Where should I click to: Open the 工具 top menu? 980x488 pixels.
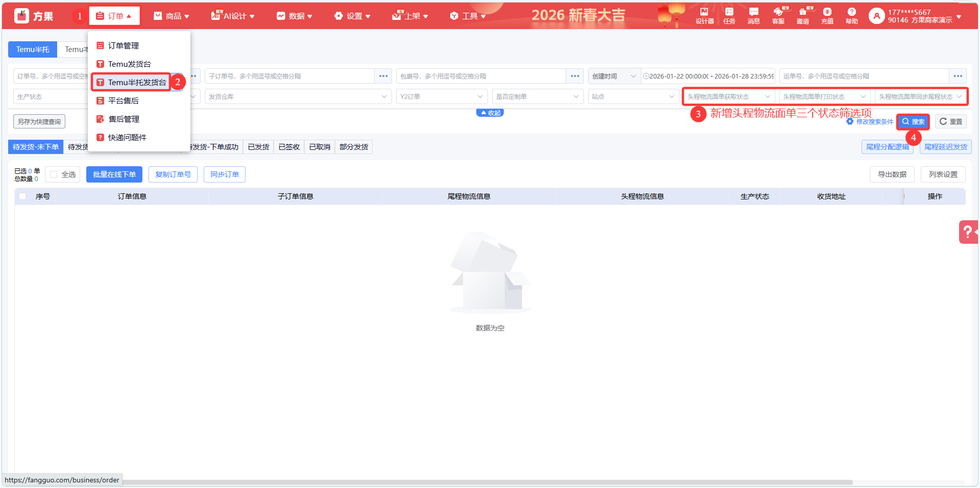point(468,16)
